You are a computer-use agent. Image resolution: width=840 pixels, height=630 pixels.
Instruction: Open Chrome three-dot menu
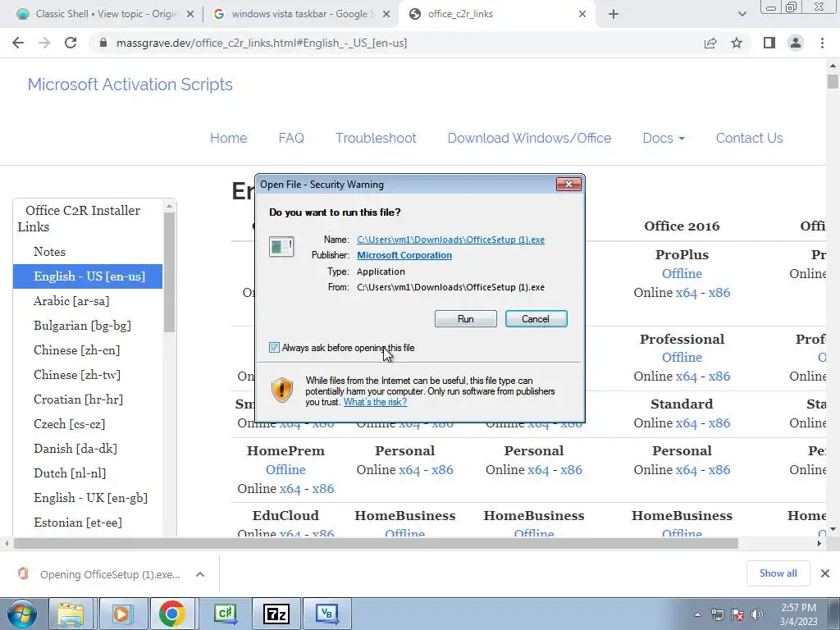[822, 43]
